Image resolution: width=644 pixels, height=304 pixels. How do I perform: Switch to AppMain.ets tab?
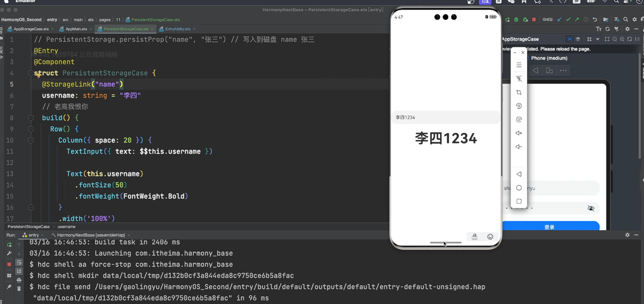76,29
